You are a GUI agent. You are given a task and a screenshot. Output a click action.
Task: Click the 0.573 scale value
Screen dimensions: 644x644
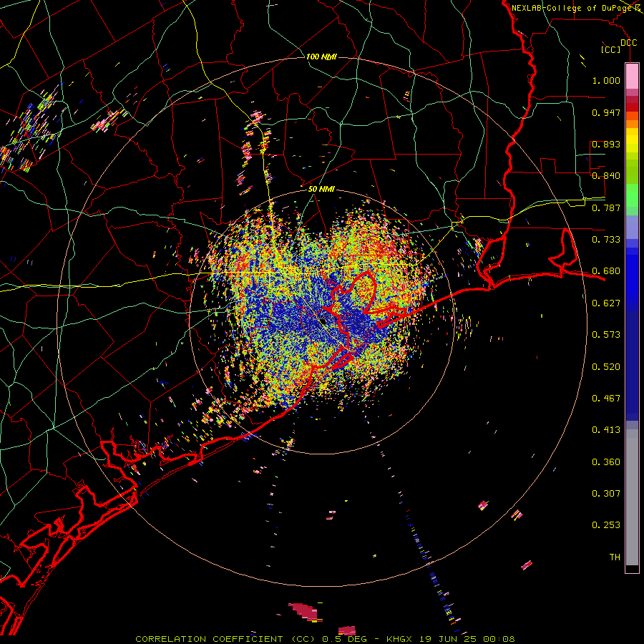pos(606,335)
